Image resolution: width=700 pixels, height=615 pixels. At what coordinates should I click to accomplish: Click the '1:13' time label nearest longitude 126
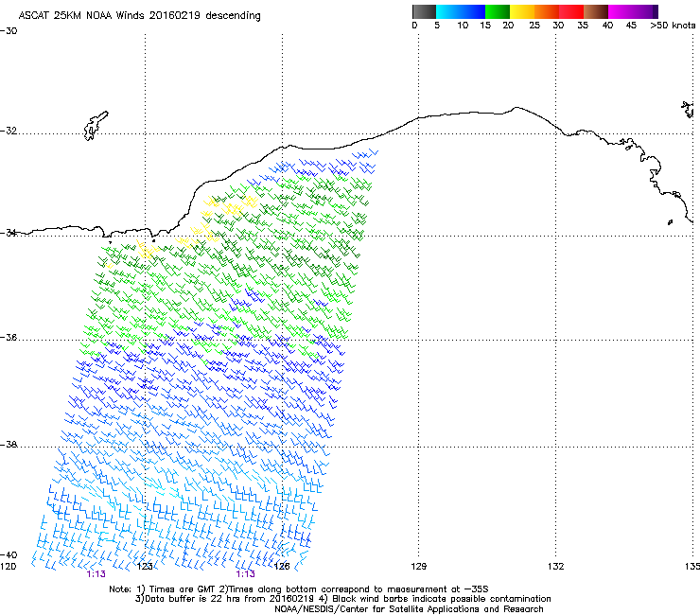pyautogui.click(x=246, y=574)
